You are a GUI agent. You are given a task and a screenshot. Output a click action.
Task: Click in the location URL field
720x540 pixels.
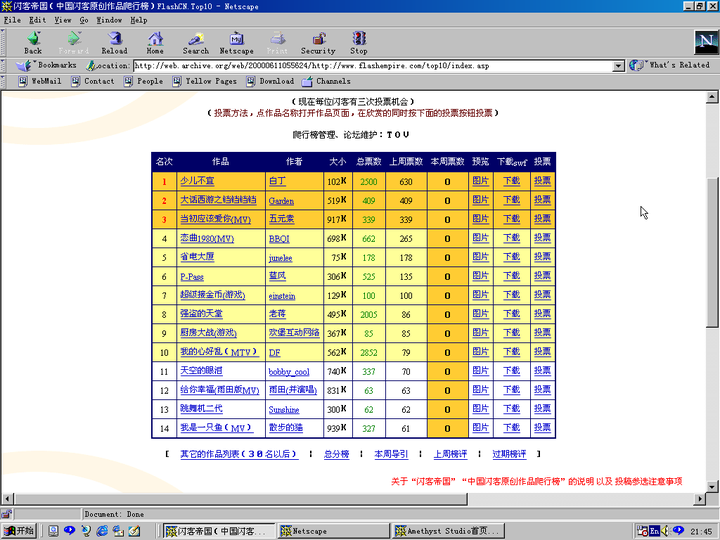(370, 66)
